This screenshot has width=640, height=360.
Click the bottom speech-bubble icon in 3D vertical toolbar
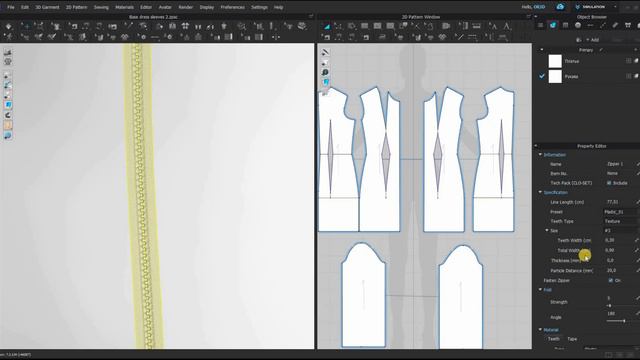point(8,136)
